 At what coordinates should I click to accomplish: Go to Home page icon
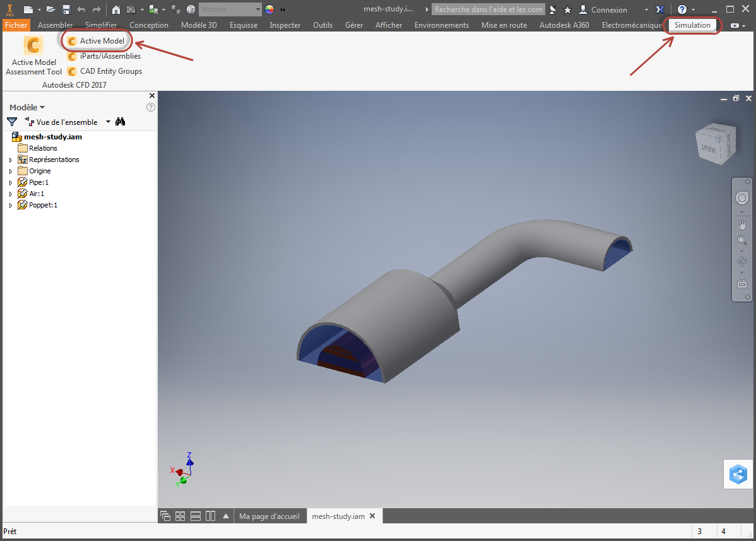(x=115, y=9)
